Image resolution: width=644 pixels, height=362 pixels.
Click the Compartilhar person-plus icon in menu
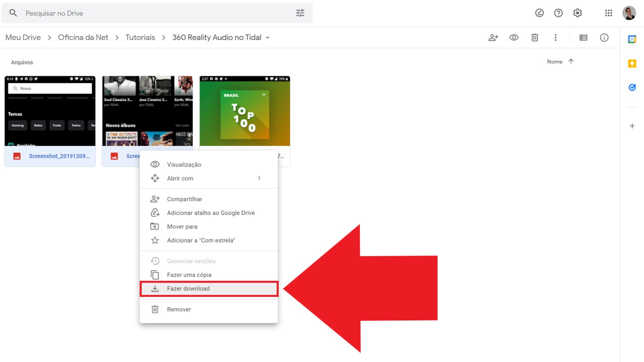(155, 199)
